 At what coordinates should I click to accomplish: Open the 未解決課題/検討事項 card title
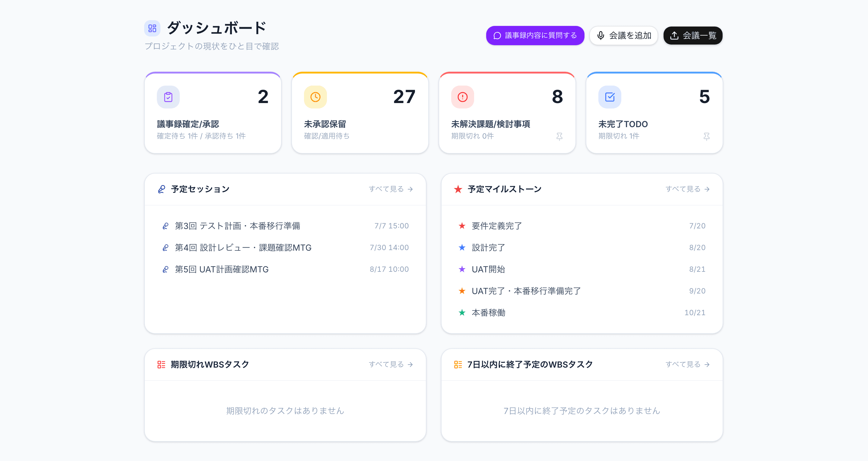491,124
